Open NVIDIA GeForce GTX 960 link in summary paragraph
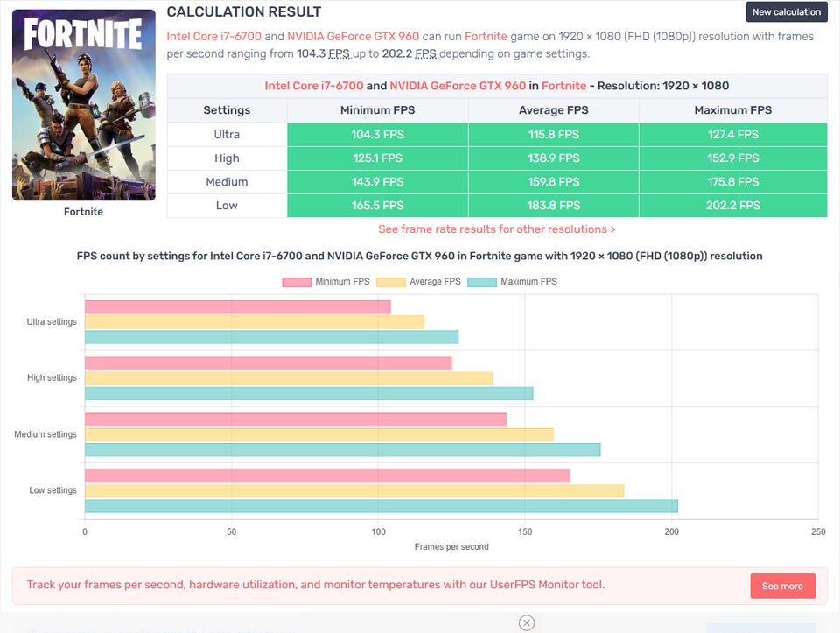840x633 pixels. click(x=353, y=37)
